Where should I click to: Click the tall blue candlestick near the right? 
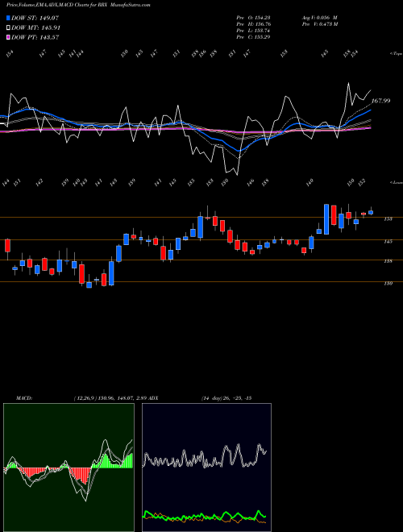click(x=326, y=219)
